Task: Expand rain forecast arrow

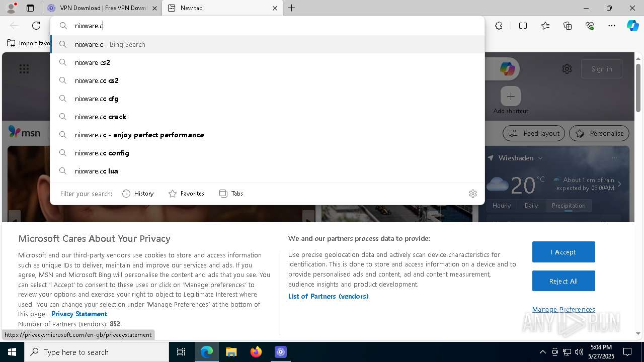Action: (619, 184)
